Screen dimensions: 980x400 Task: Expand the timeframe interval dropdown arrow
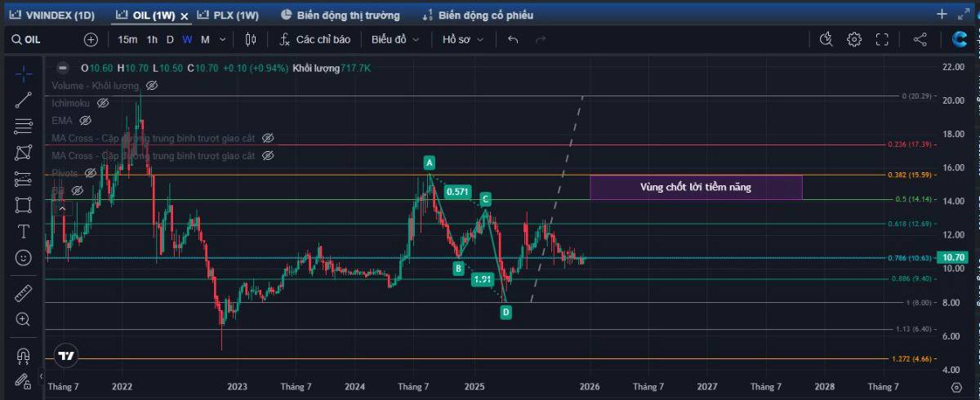coord(224,39)
